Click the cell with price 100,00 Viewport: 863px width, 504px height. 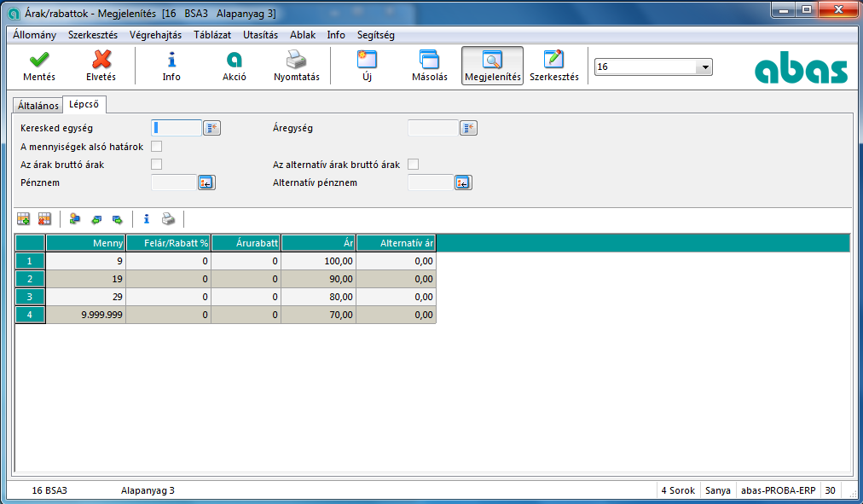point(319,261)
